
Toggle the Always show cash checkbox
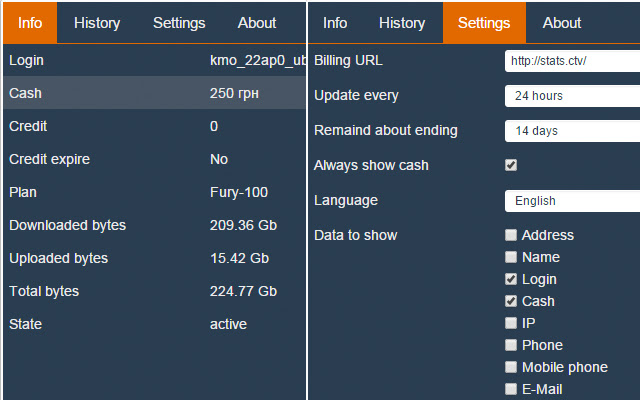[x=511, y=165]
